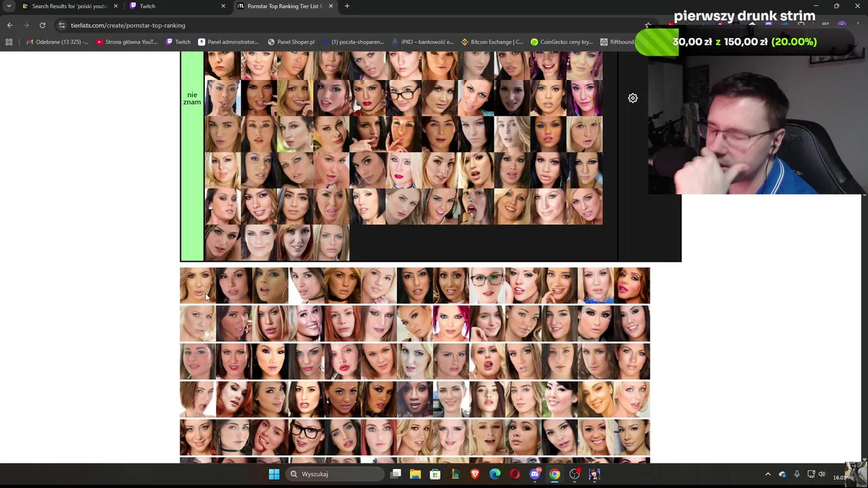Screen dimensions: 868x488
Task: Switch to Google Chrome in the taskbar
Action: (x=555, y=474)
